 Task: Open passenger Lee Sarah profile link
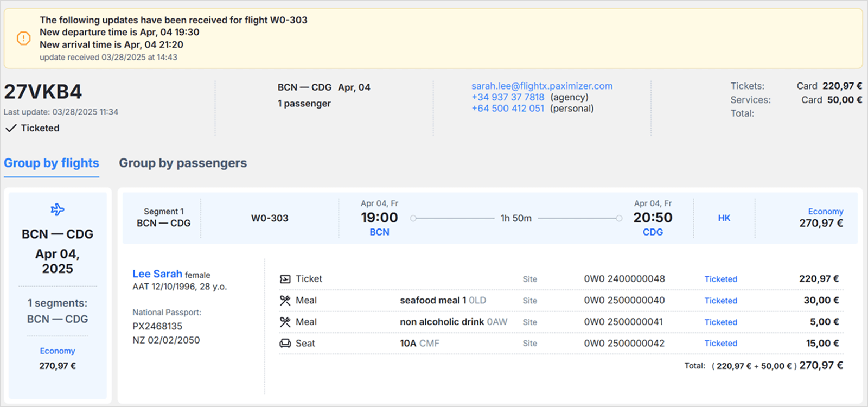pos(157,274)
